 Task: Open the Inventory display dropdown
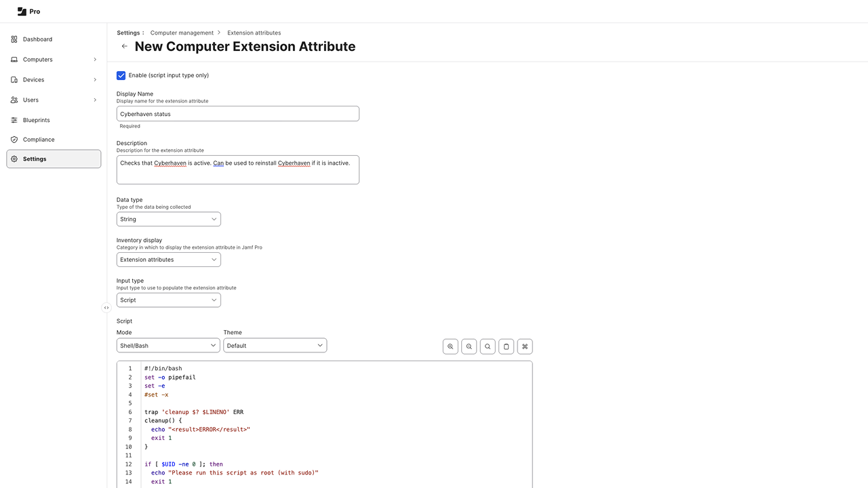tap(168, 260)
